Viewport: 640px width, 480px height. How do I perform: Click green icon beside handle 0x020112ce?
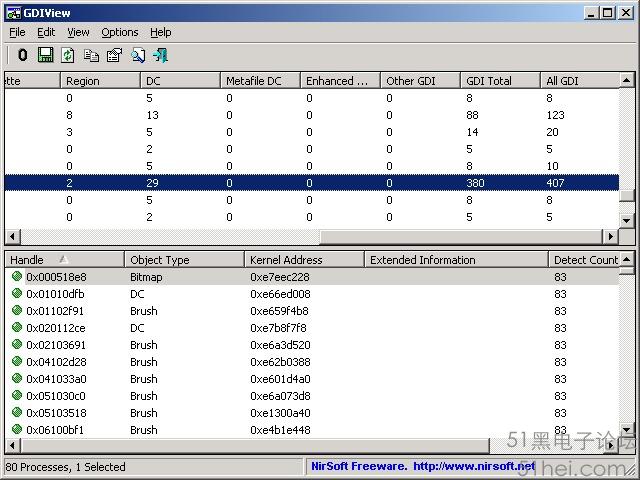(x=17, y=327)
